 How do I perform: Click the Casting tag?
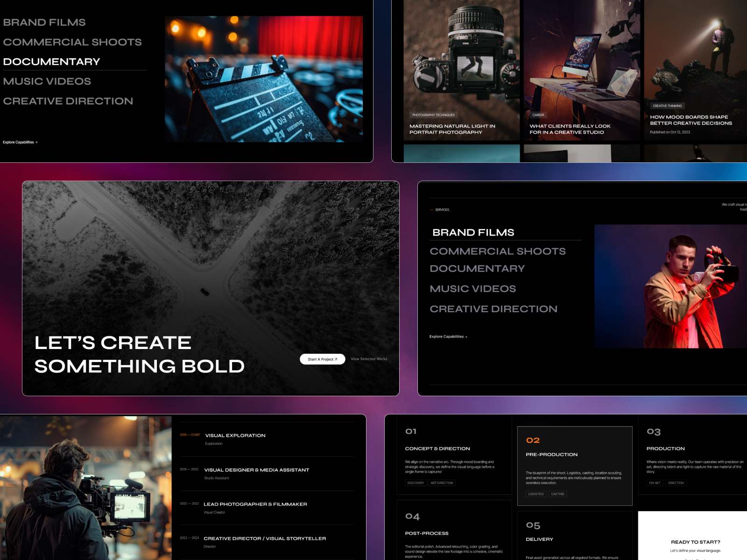coord(557,494)
